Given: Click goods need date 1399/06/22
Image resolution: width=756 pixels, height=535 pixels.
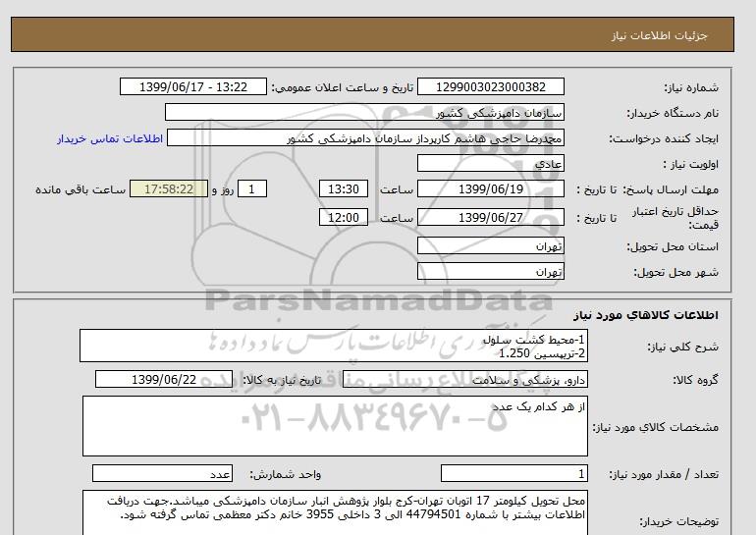Looking at the screenshot, I should (x=164, y=379).
